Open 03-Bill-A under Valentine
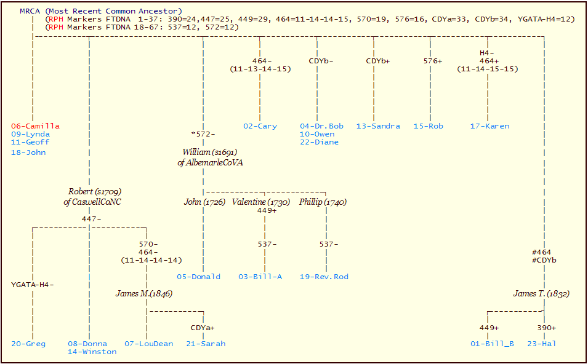The image size is (588, 364). (260, 277)
